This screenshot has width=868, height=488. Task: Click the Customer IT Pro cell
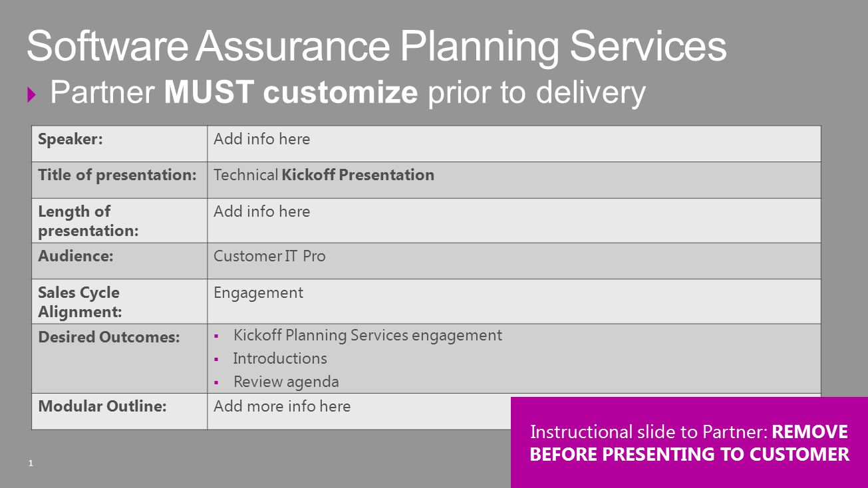[x=514, y=261]
